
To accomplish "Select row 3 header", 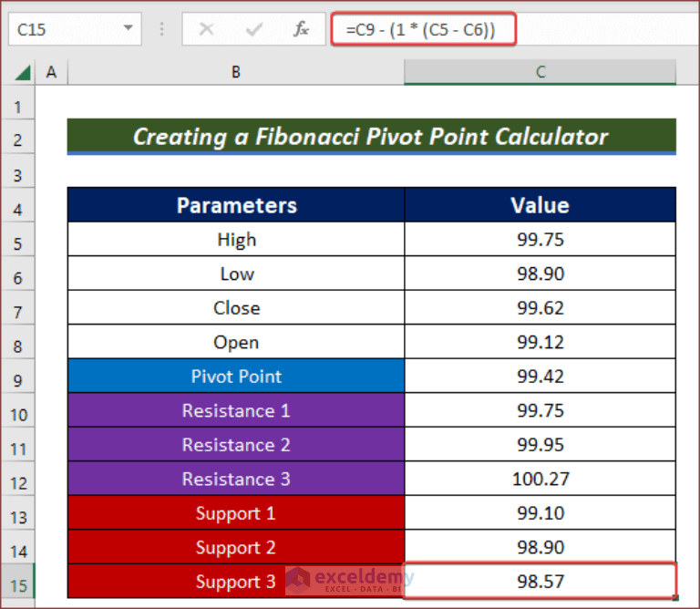I will (18, 171).
